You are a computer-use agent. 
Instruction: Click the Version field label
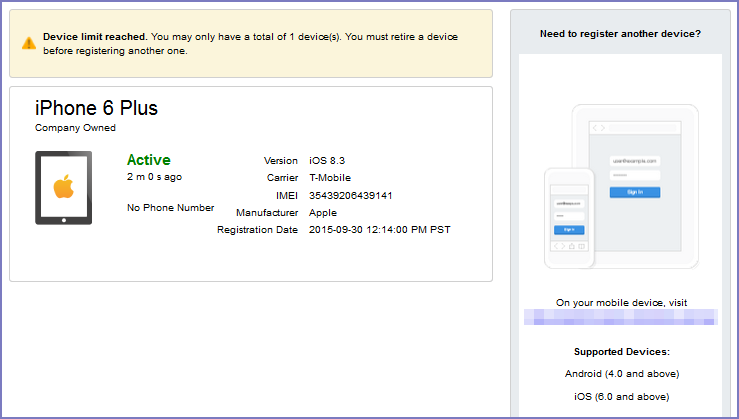(281, 161)
